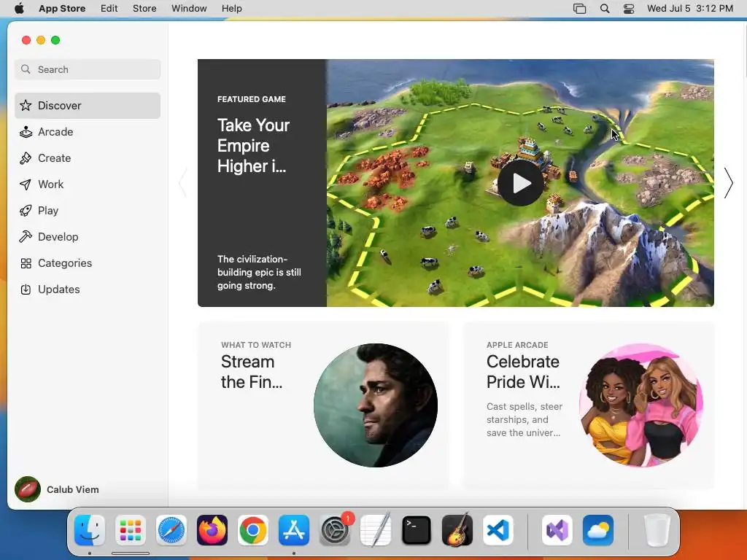The height and width of the screenshot is (560, 747).
Task: Launch GarageBand from the Dock
Action: point(457,530)
